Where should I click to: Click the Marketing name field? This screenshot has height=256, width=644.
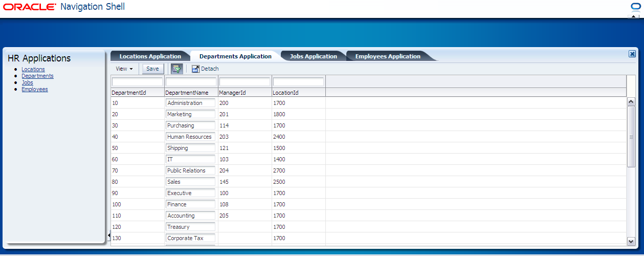[190, 114]
